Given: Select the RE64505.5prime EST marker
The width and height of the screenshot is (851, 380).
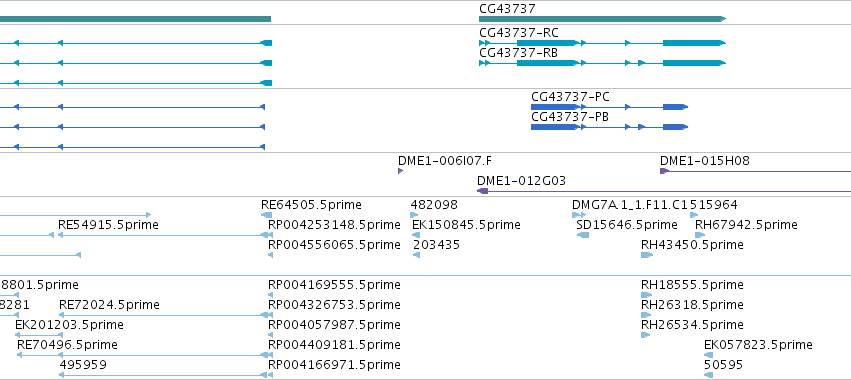Looking at the screenshot, I should click(266, 215).
